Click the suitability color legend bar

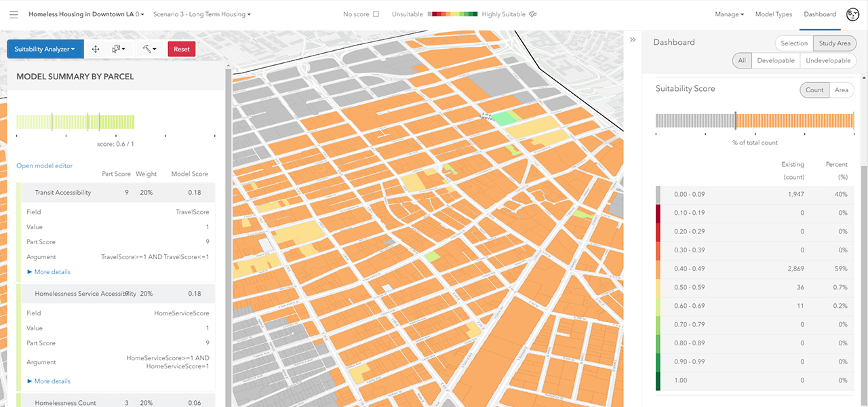pyautogui.click(x=454, y=14)
